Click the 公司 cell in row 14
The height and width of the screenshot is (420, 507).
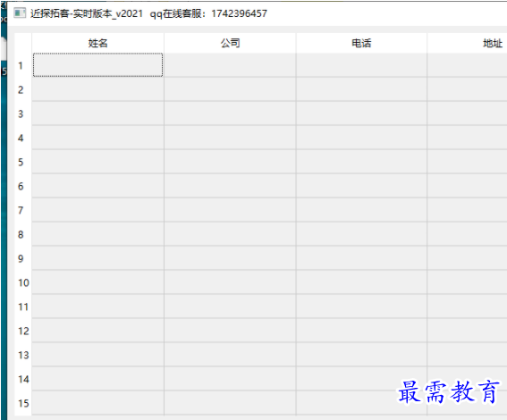click(x=230, y=379)
